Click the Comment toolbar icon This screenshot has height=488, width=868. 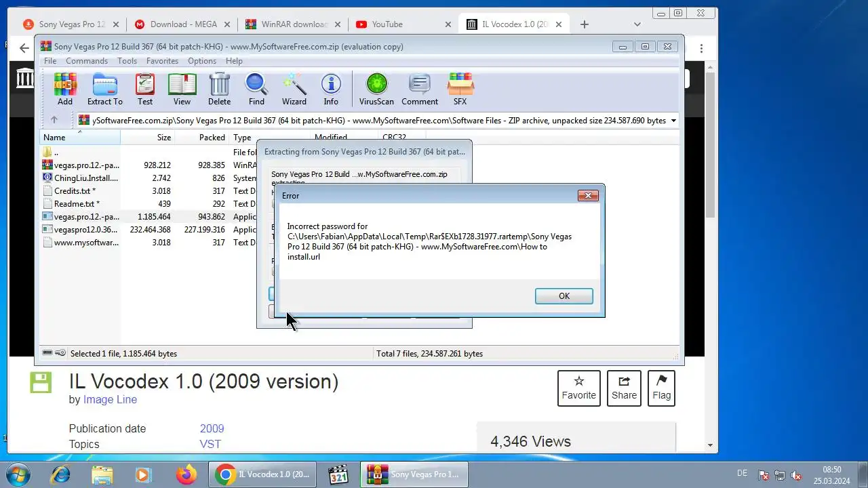pyautogui.click(x=420, y=89)
